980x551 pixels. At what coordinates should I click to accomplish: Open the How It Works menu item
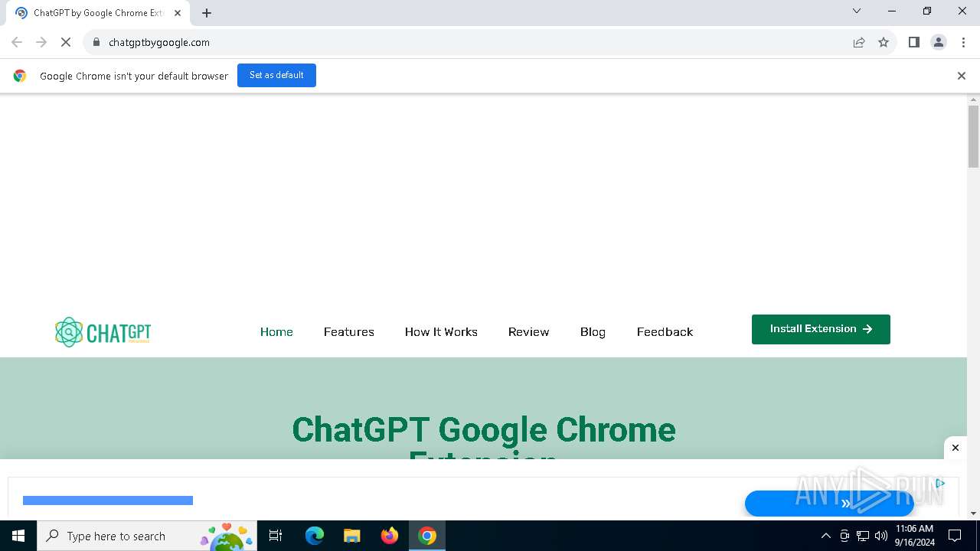click(x=441, y=332)
